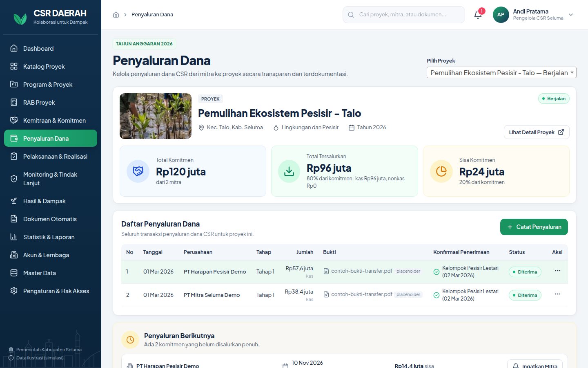Viewport: 588px width, 368px height.
Task: Click the Sisa Komitmen pie chart icon
Action: tap(441, 171)
